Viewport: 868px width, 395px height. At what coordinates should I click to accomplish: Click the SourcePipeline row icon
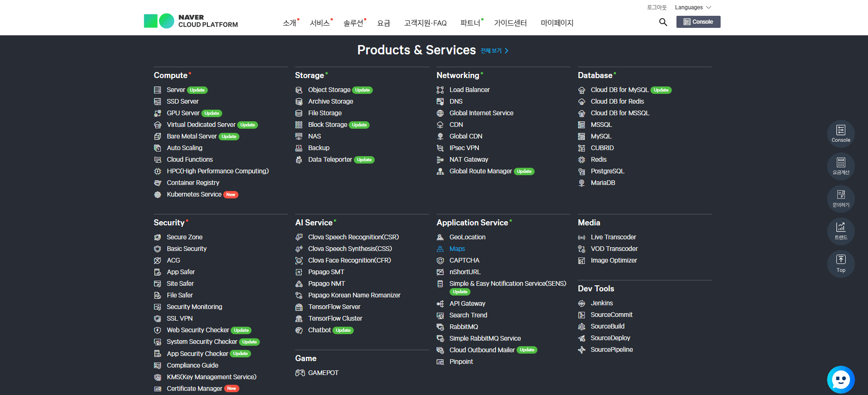[x=582, y=350]
